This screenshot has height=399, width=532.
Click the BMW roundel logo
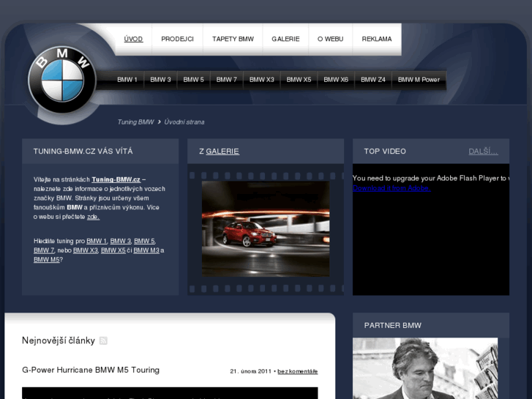tap(62, 80)
